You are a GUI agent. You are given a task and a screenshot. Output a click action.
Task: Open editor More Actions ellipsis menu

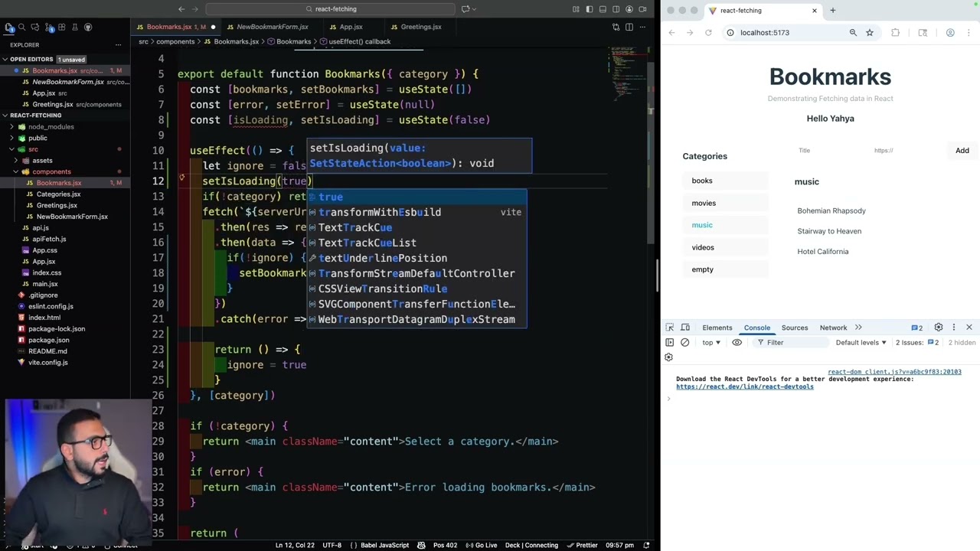(x=642, y=27)
